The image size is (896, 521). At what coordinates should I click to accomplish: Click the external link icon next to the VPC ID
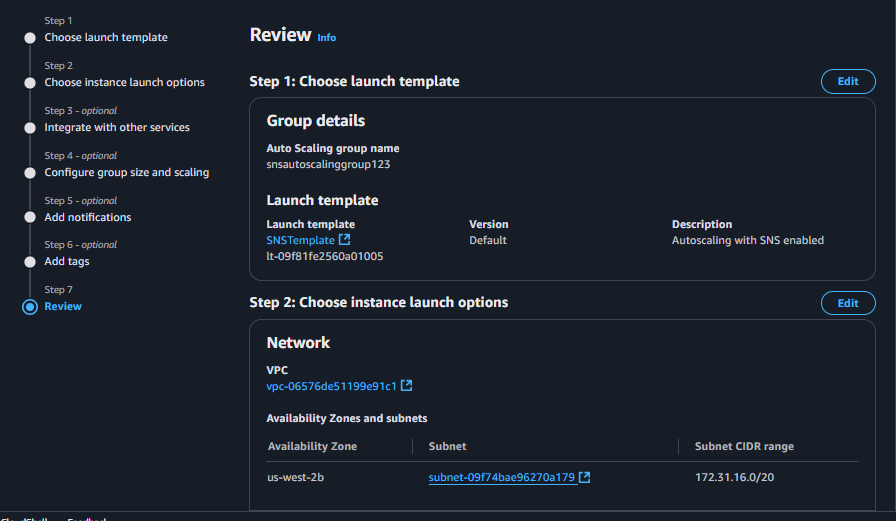pyautogui.click(x=407, y=386)
